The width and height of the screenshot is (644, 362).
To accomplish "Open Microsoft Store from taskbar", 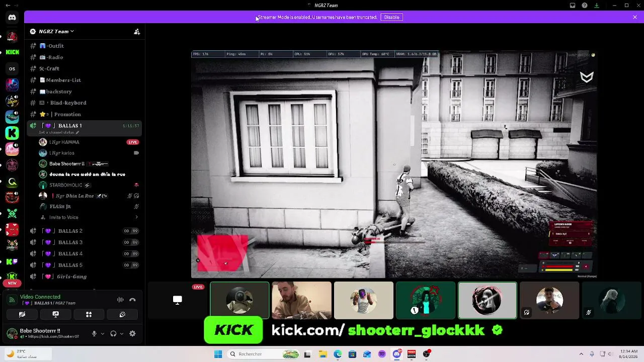I will pos(352,354).
